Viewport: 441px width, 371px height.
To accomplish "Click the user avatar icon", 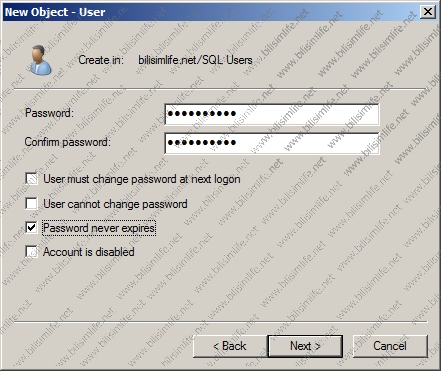I will click(x=41, y=60).
